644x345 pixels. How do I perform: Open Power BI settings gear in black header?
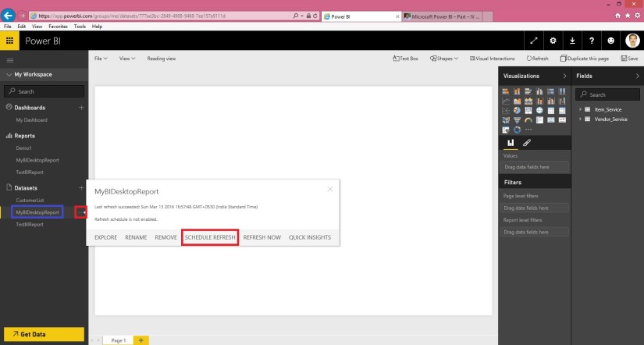pos(553,41)
